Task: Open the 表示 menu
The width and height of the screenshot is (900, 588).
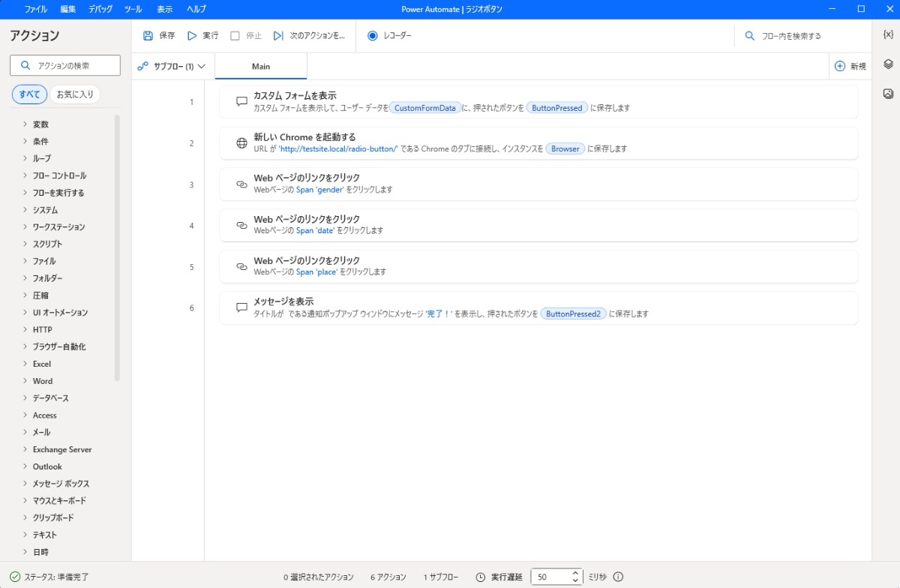Action: pyautogui.click(x=165, y=9)
